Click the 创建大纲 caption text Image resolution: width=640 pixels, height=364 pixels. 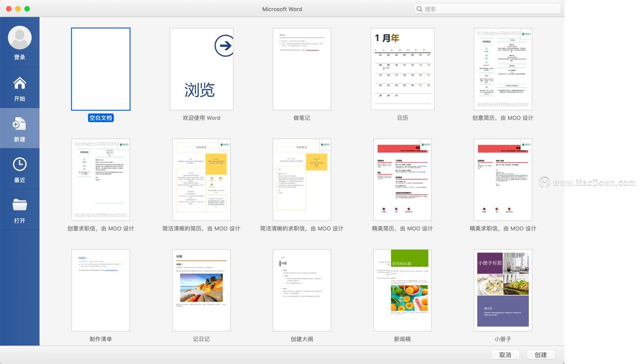302,339
